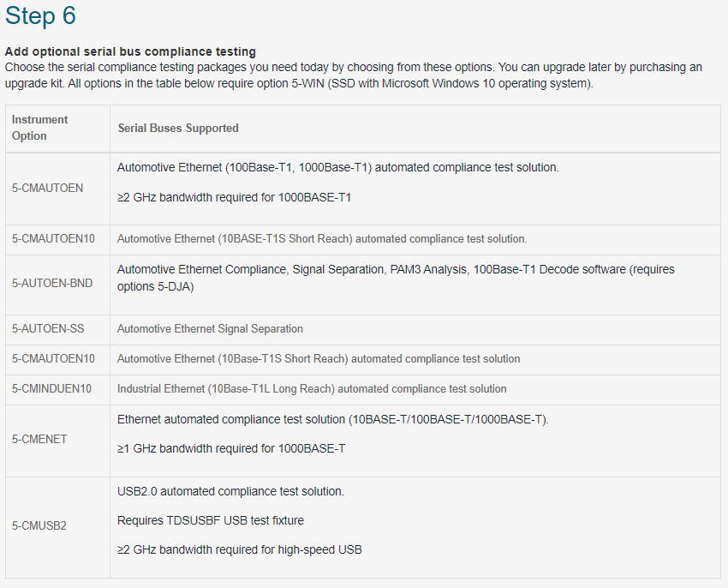Screen dimensions: 728x588
Task: Click the 5-CMINDUEN10 option code
Action: point(51,388)
